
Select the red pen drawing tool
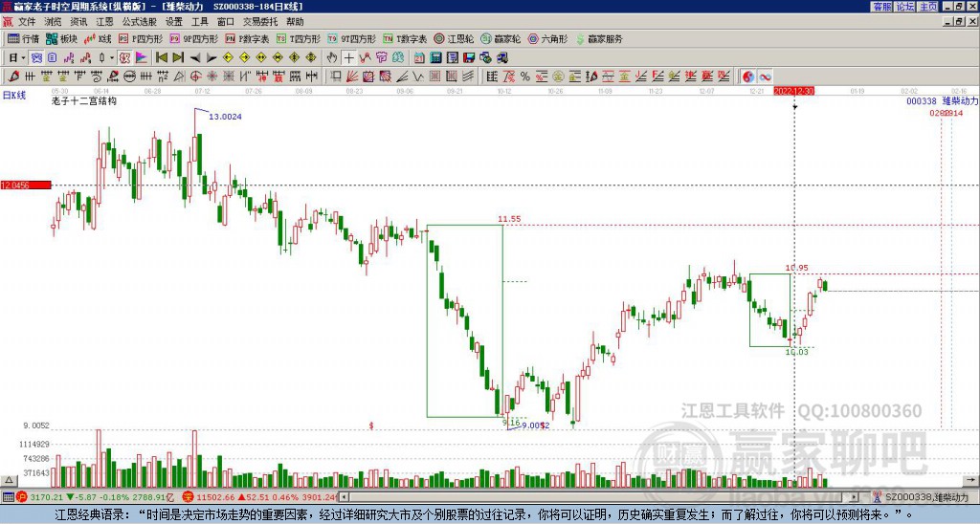tap(13, 76)
